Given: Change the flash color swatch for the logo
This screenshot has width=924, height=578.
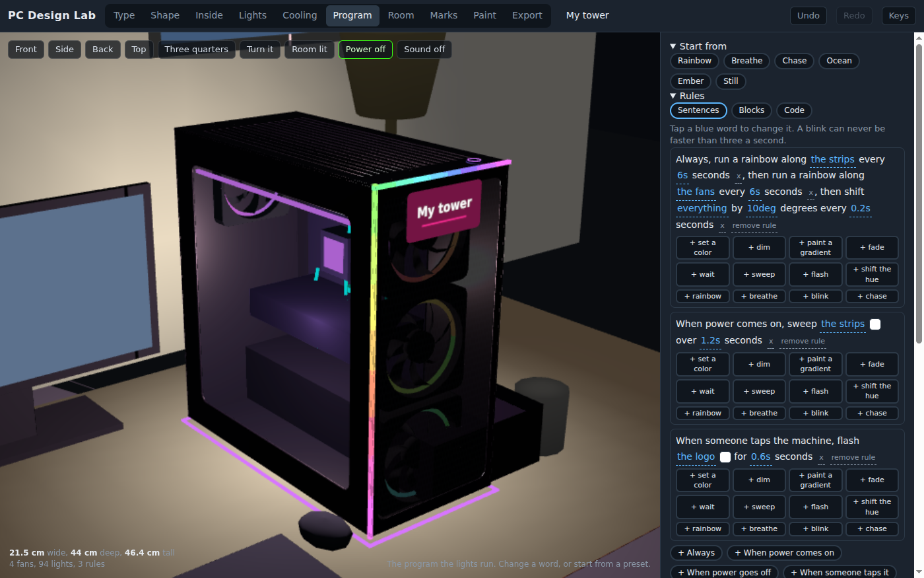Looking at the screenshot, I should coord(725,457).
